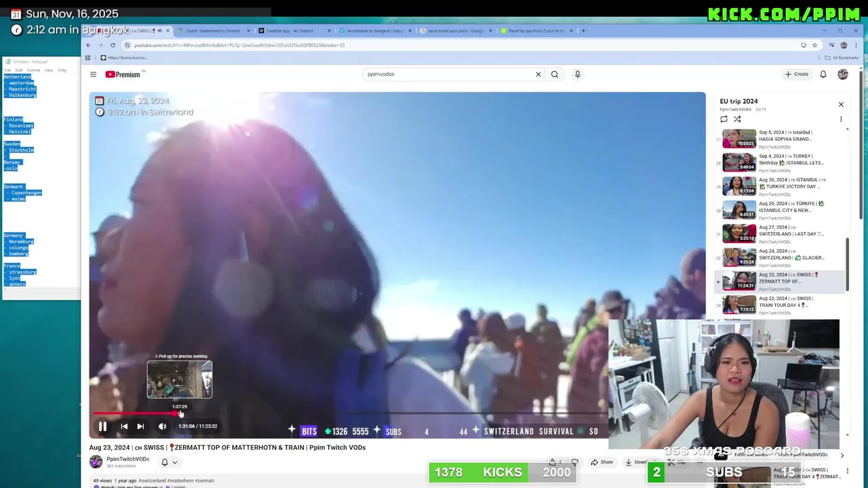868x488 pixels.
Task: Open PpimTwitchVODs channel avatar
Action: tap(96, 462)
